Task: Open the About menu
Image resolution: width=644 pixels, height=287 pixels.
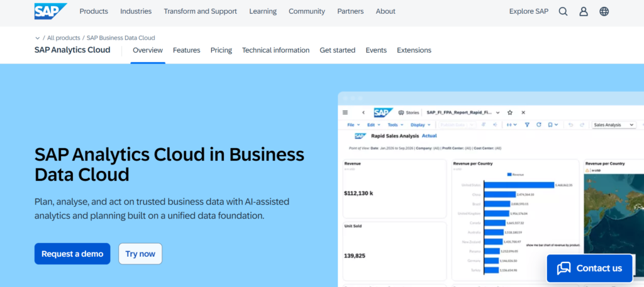Action: point(386,11)
